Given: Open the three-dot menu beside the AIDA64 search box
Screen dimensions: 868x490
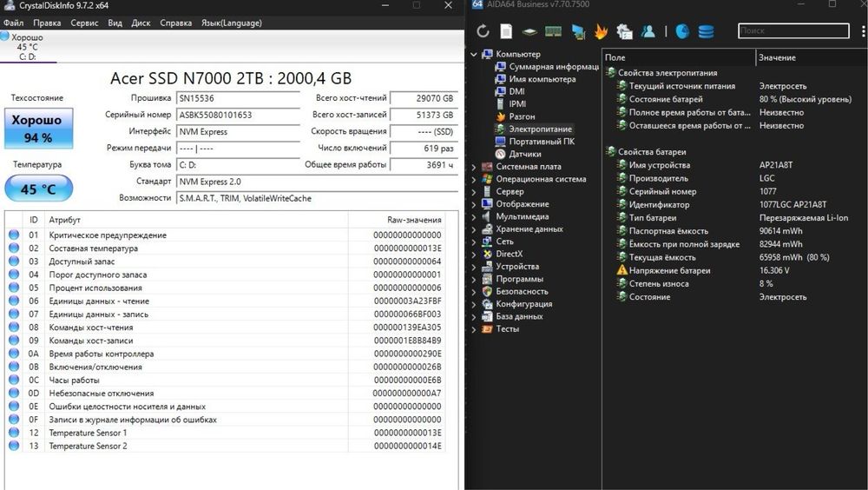Looking at the screenshot, I should pyautogui.click(x=863, y=31).
